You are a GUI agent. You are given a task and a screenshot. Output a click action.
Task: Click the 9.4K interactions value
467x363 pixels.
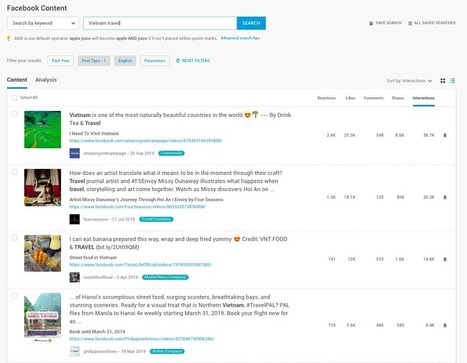pos(430,325)
